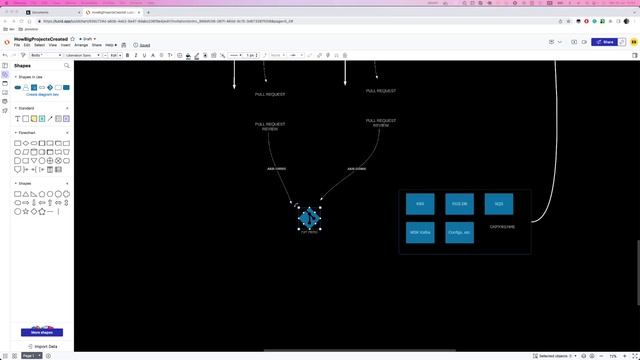The width and height of the screenshot is (640, 360).
Task: Open the Arrange menu
Action: tap(81, 45)
